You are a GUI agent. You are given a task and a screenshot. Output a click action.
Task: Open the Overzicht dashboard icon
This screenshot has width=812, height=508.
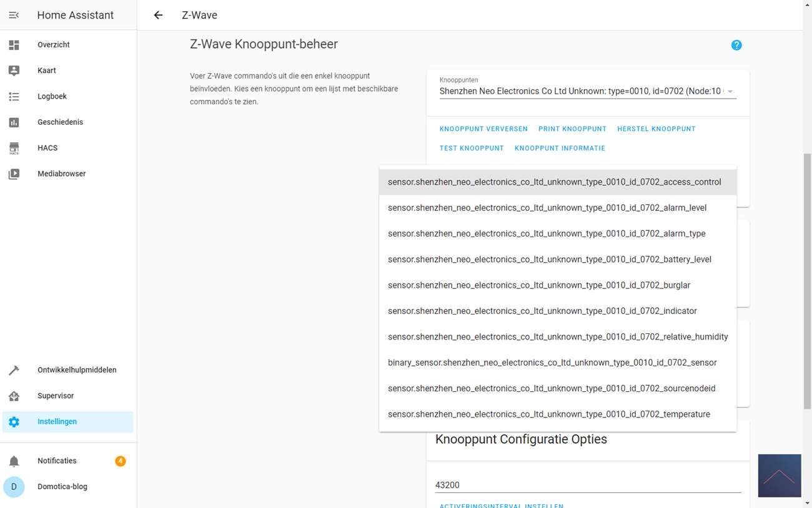point(14,45)
